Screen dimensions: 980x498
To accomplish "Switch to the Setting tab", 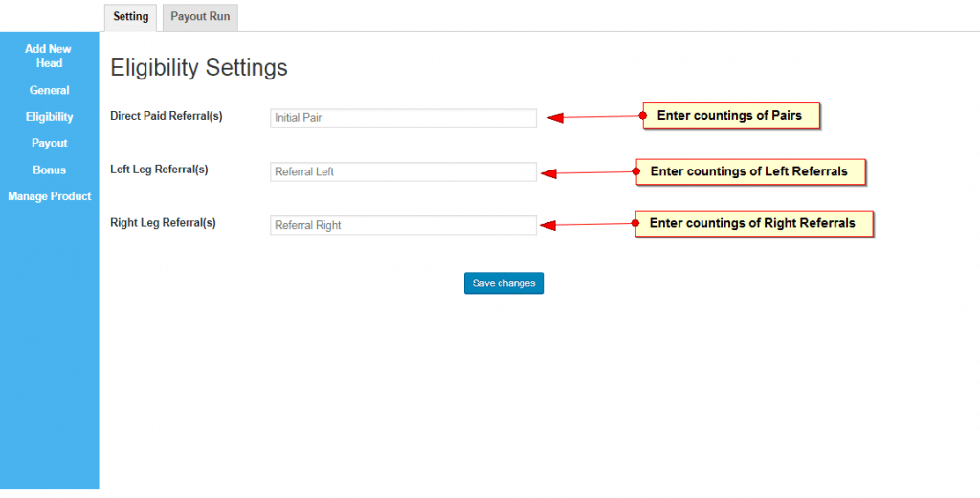I will (130, 17).
